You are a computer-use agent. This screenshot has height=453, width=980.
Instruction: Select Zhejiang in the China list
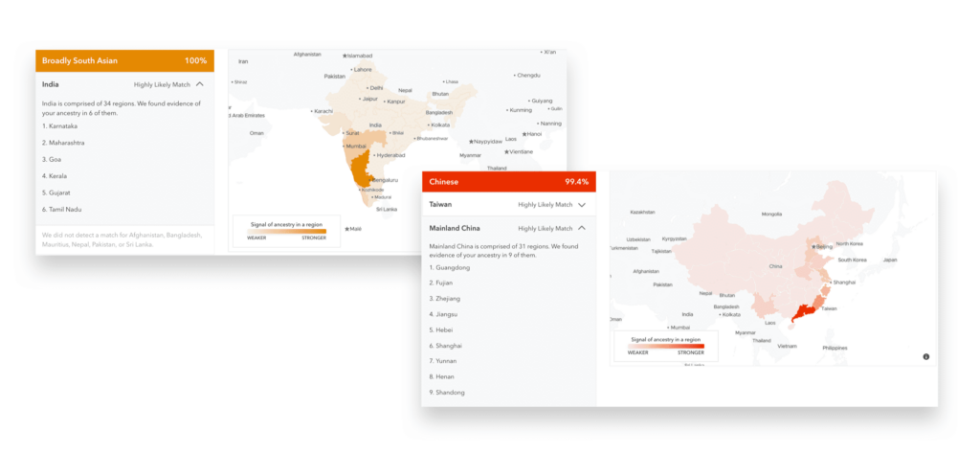pos(445,299)
